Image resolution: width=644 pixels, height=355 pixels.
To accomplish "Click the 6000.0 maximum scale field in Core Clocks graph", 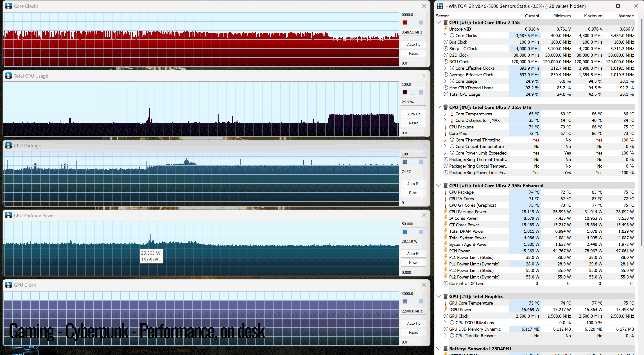I will pyautogui.click(x=413, y=14).
